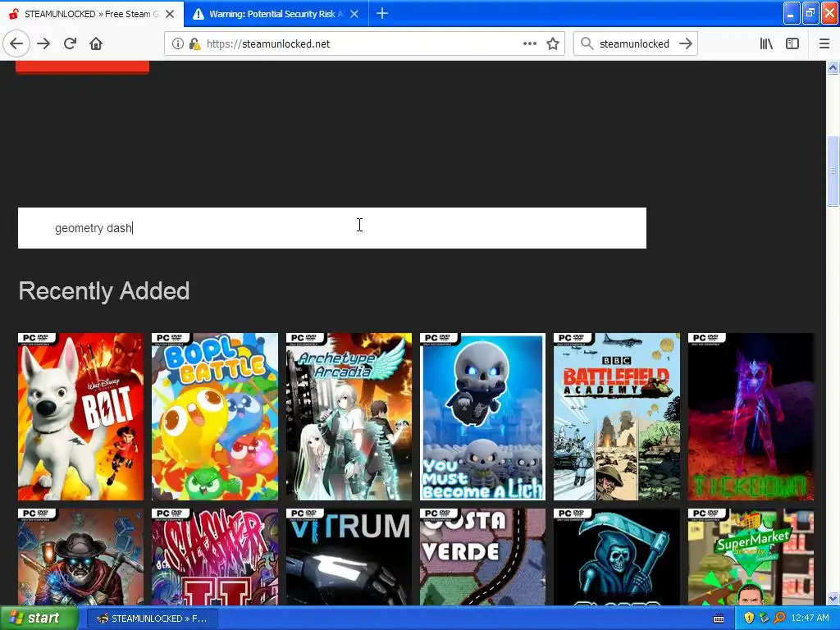Click the scrollbar up arrow
Viewport: 840px width, 630px height.
pos(833,67)
